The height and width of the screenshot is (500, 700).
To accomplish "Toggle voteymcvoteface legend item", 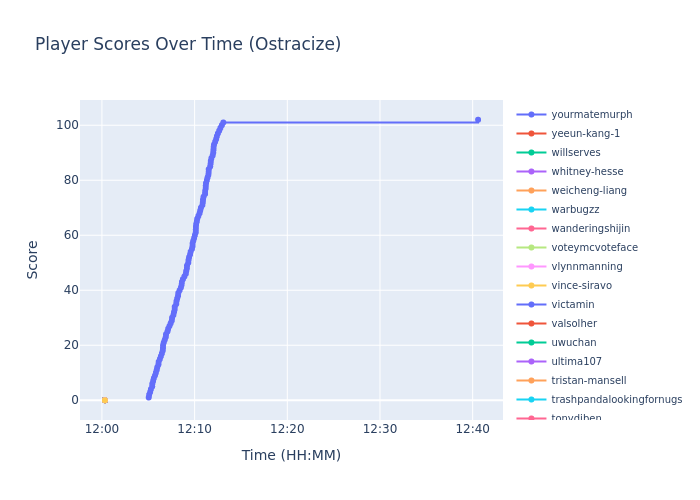I will (594, 248).
